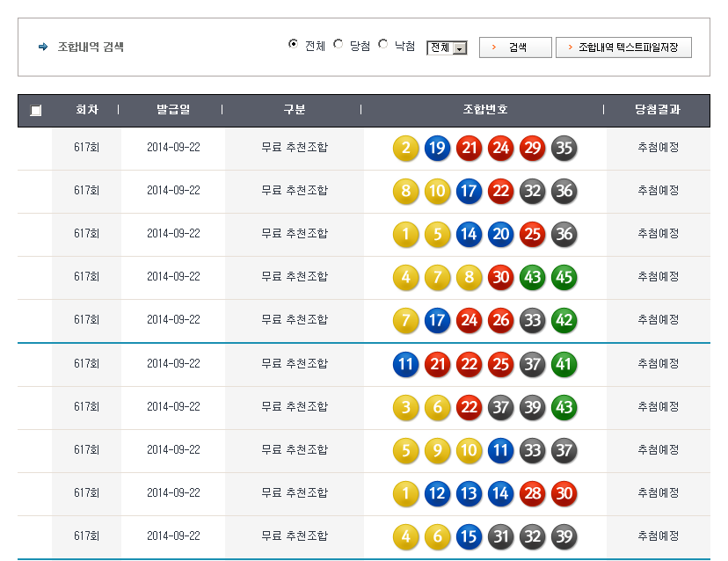
Task: Click the 조합내역 텍스트파일저장 button
Action: tap(623, 47)
